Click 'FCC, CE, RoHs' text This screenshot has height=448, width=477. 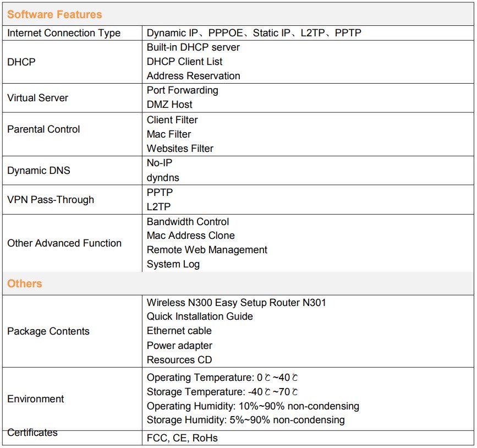click(182, 438)
